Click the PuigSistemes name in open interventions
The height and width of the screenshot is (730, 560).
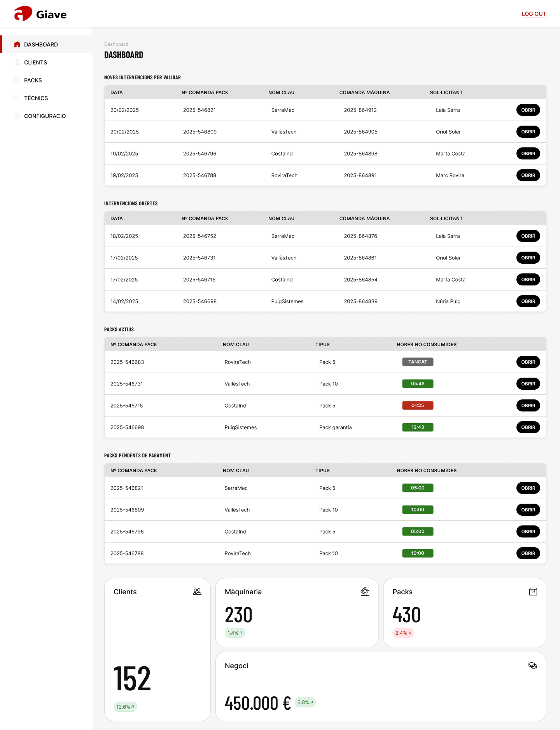(x=287, y=301)
